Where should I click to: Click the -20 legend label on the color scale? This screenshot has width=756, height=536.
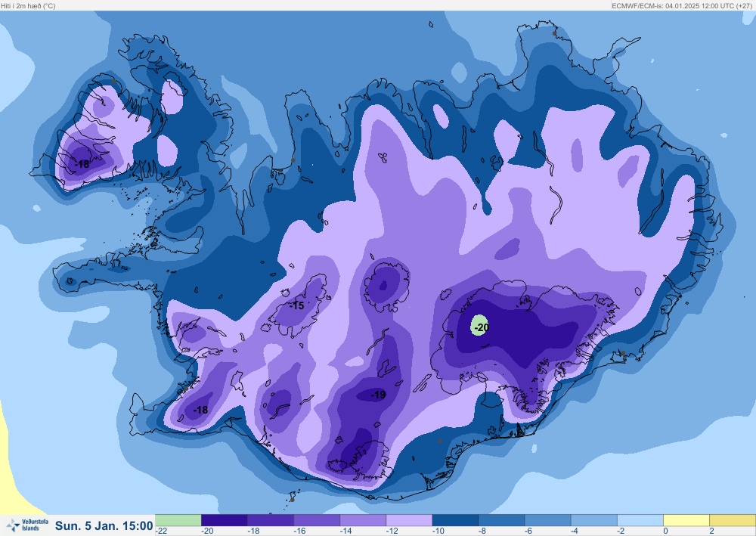pos(207,531)
